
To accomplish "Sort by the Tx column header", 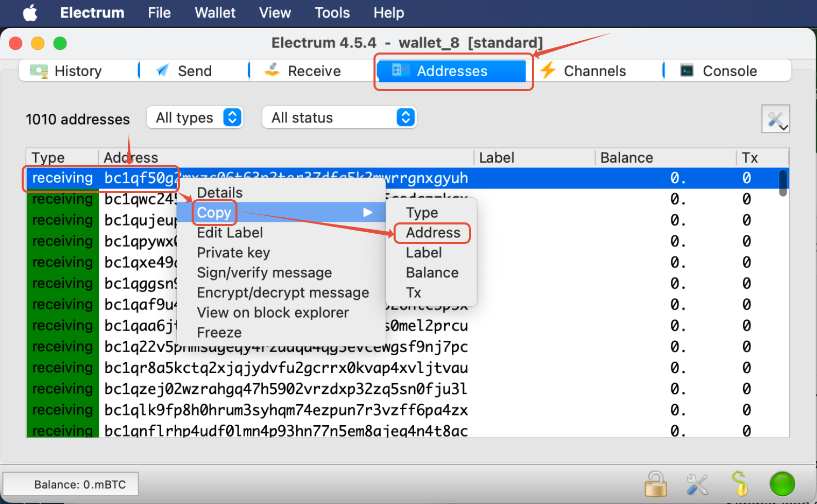I will pos(762,158).
